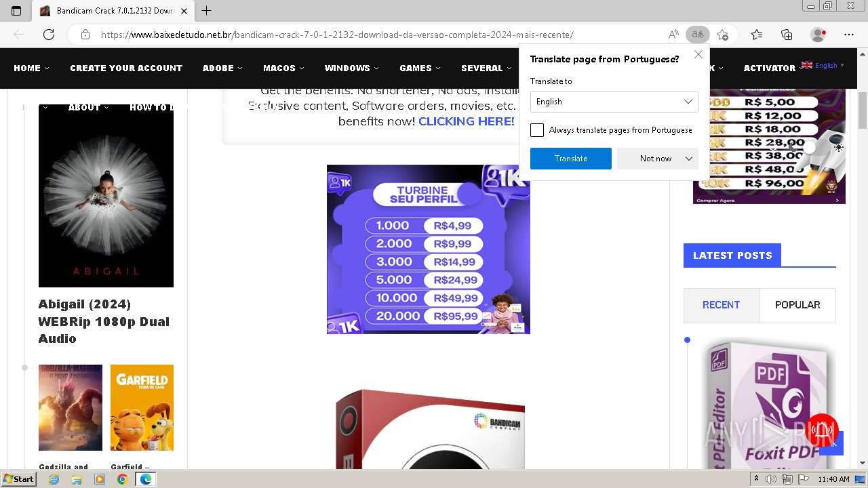Open the HOME menu

[31, 68]
